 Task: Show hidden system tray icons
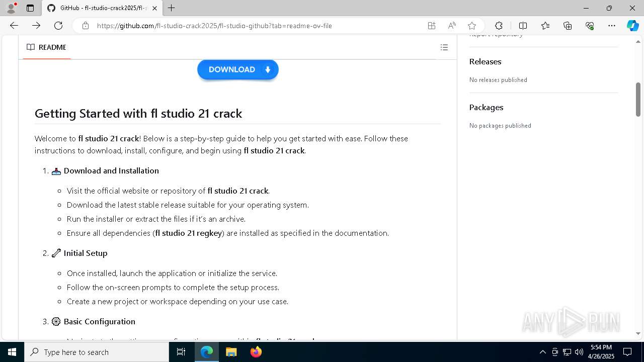(542, 352)
